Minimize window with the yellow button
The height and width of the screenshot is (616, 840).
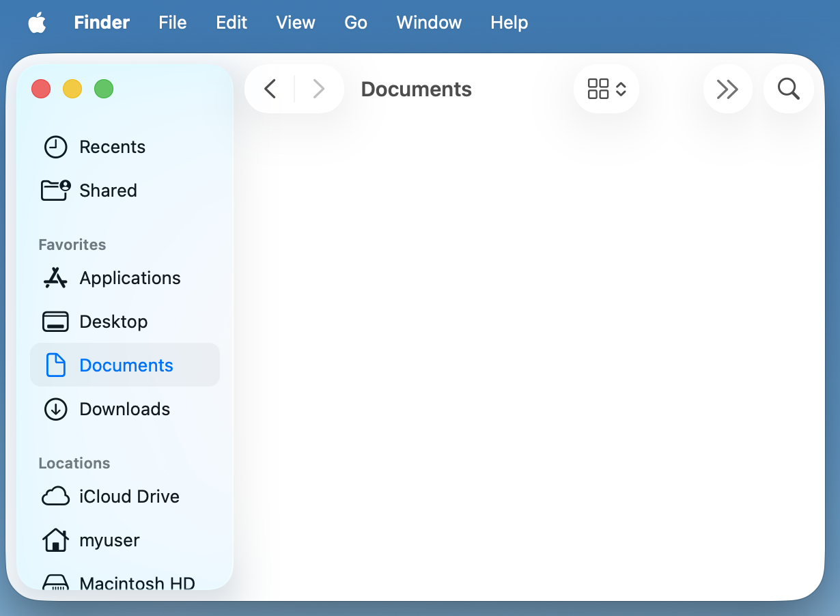point(72,89)
